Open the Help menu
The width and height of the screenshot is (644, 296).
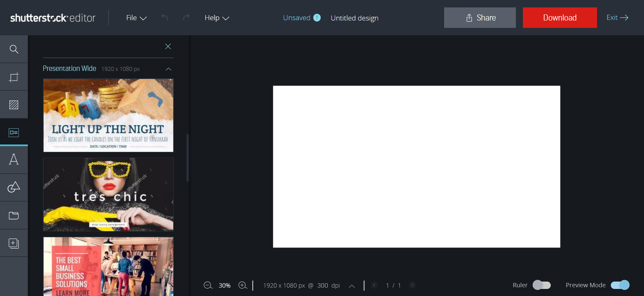point(217,18)
